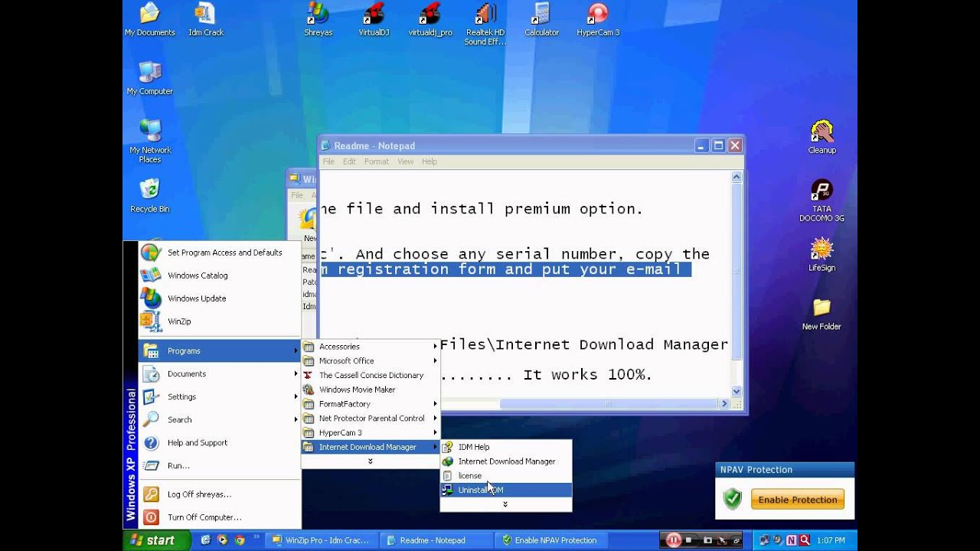Click Notepad vertical scrollbar up arrow
Image resolution: width=980 pixels, height=551 pixels.
pyautogui.click(x=737, y=177)
